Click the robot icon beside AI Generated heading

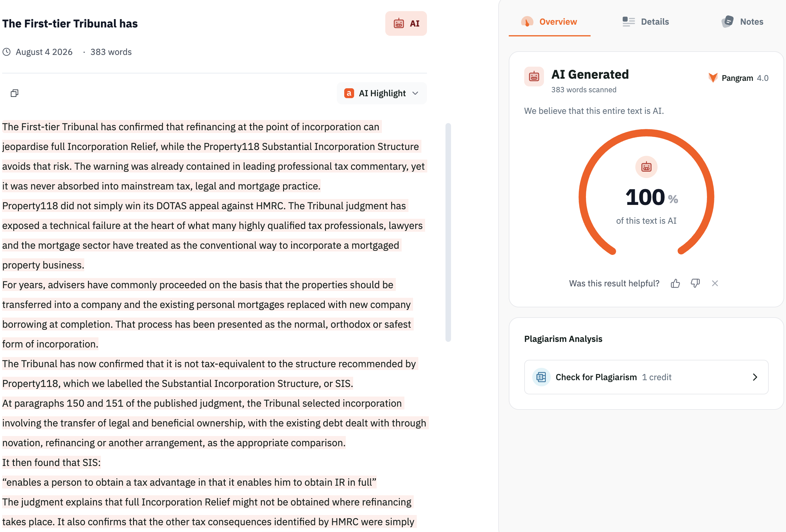tap(534, 77)
